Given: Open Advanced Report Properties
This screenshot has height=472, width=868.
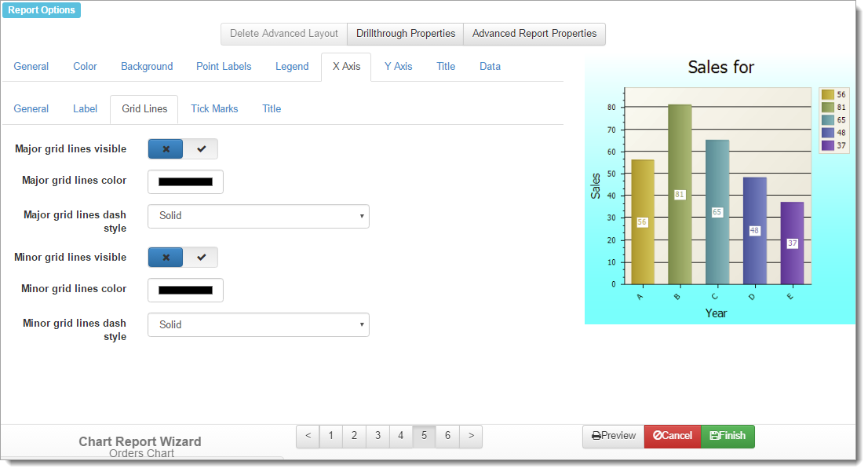Looking at the screenshot, I should [x=534, y=34].
